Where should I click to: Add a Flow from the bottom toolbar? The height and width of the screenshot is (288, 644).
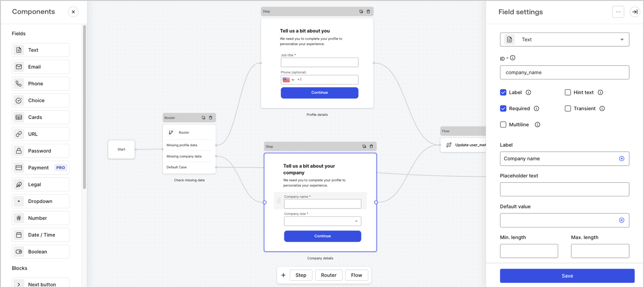coord(356,275)
